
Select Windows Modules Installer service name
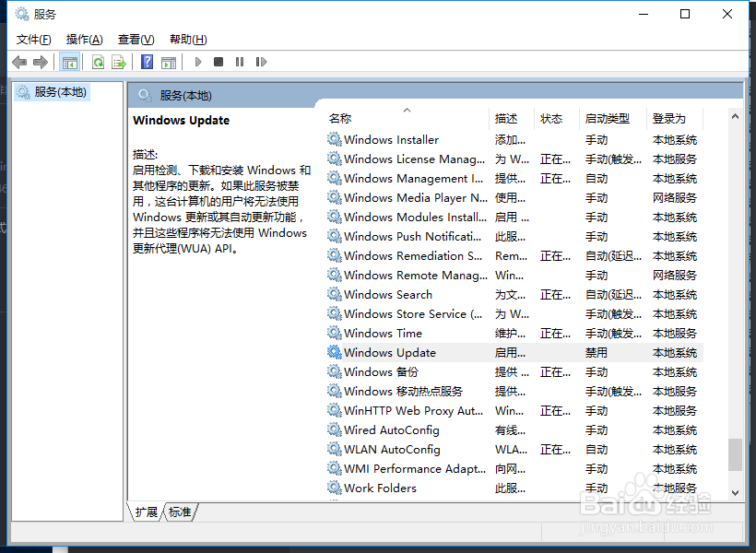pos(415,217)
